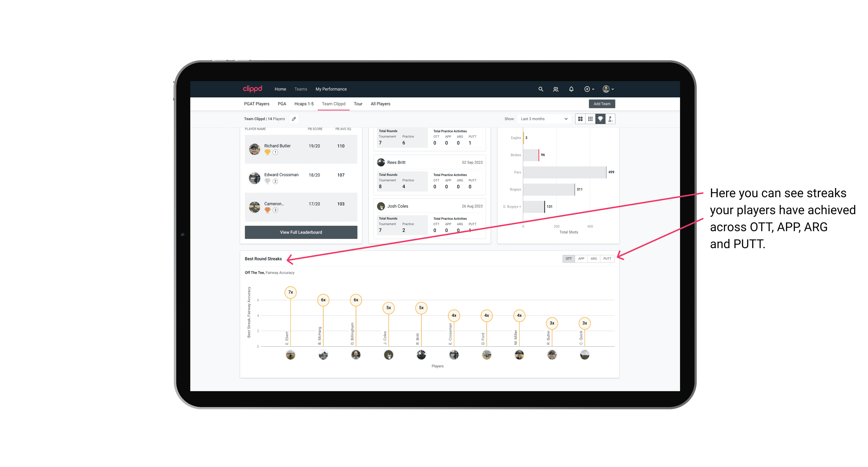
Task: Expand the Last 3 months date dropdown
Action: [x=543, y=119]
